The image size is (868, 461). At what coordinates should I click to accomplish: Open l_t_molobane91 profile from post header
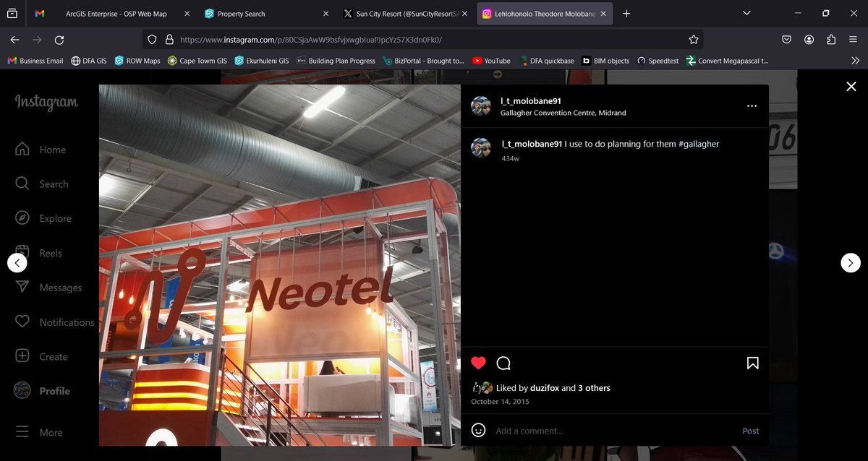coord(531,101)
